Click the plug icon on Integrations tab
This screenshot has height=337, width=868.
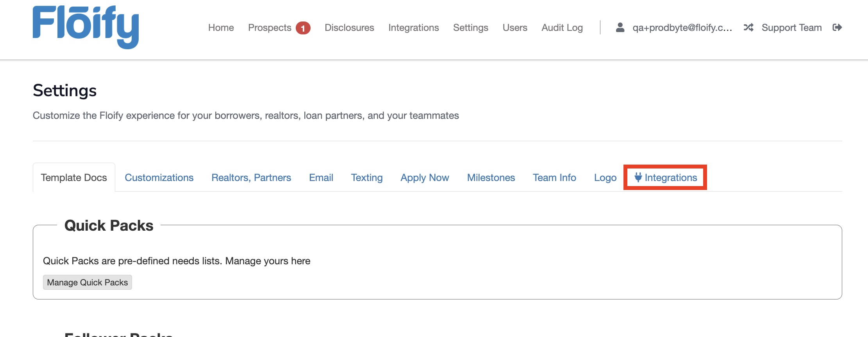(638, 177)
